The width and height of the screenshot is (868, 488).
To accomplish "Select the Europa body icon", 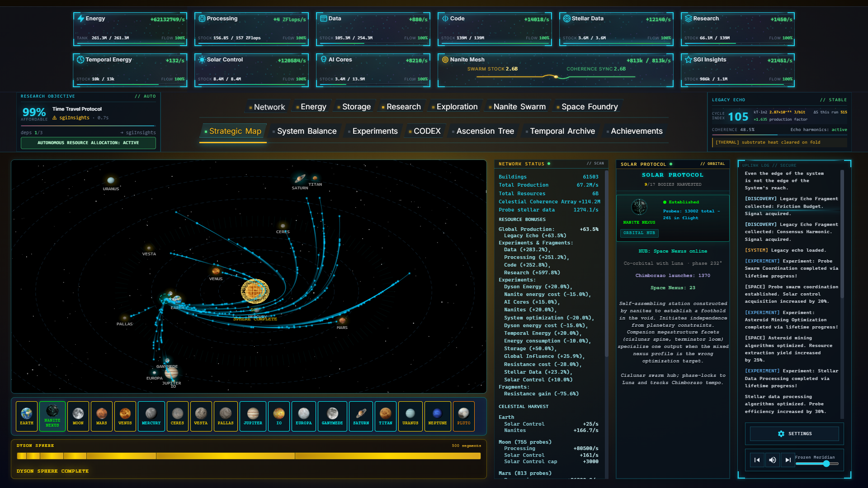I will pyautogui.click(x=304, y=416).
